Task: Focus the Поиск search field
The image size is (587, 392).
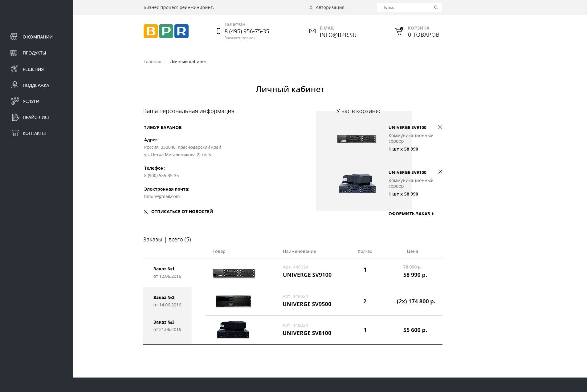Action: 410,7
